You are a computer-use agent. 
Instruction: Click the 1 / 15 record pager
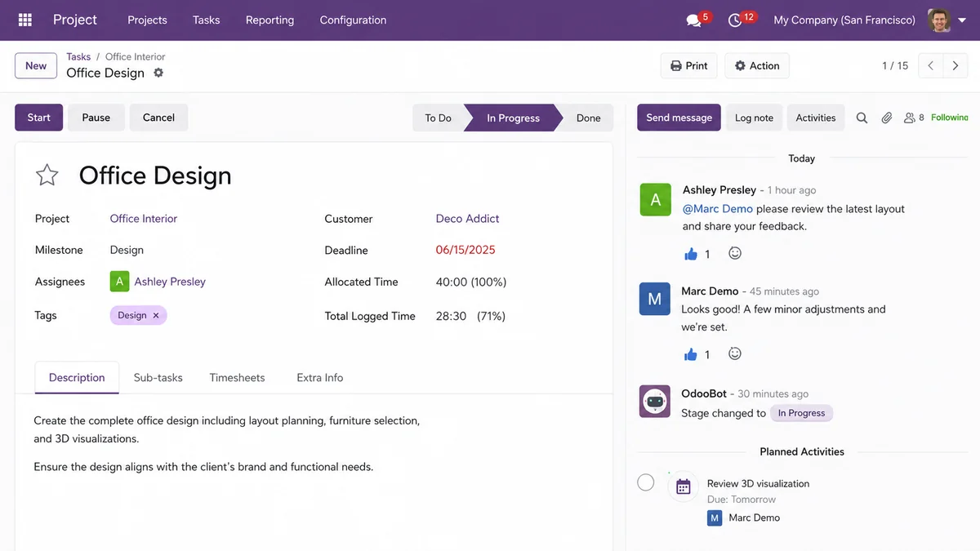[895, 66]
